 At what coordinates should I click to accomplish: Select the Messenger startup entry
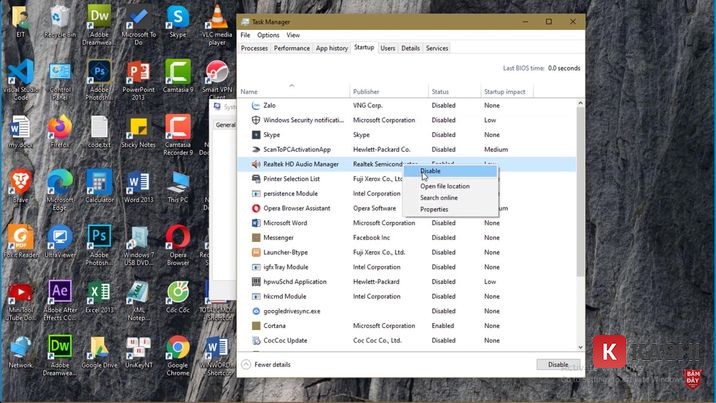coord(406,237)
